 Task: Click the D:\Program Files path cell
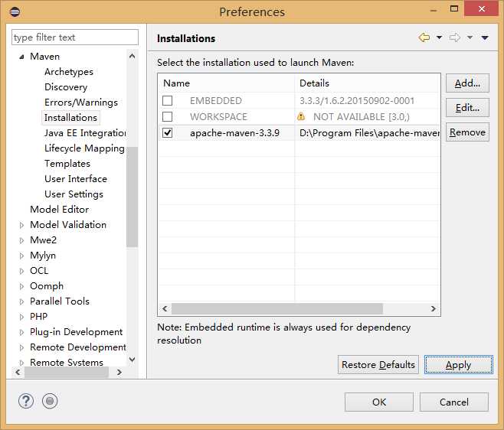369,133
